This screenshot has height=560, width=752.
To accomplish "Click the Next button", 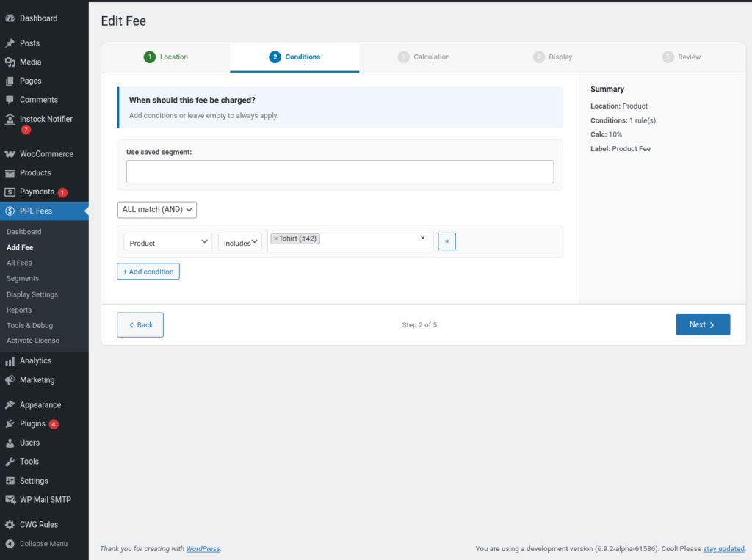I will click(703, 324).
